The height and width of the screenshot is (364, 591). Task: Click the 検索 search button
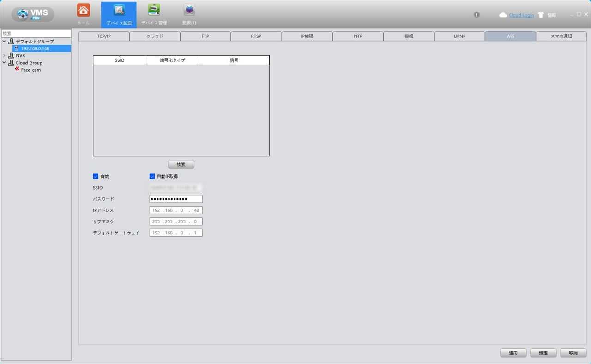(x=181, y=164)
